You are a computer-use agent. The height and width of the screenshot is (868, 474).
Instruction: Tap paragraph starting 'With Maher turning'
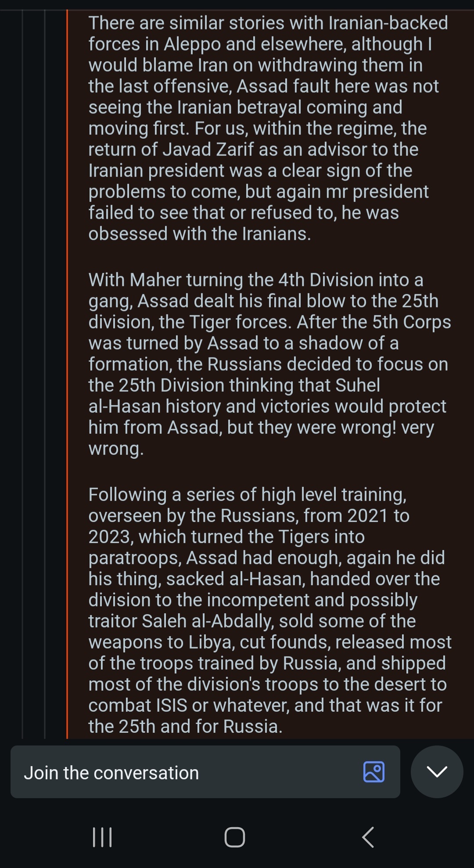click(x=269, y=364)
